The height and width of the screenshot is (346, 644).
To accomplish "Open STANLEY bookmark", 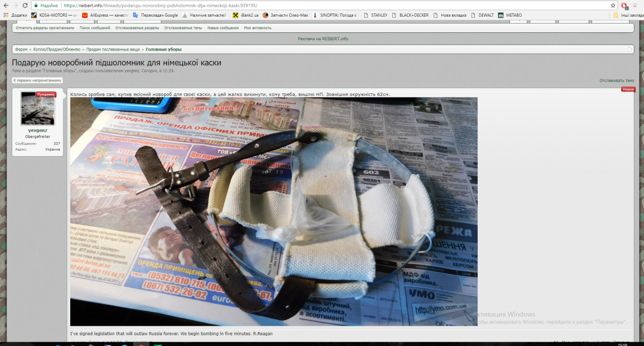I will [x=375, y=15].
